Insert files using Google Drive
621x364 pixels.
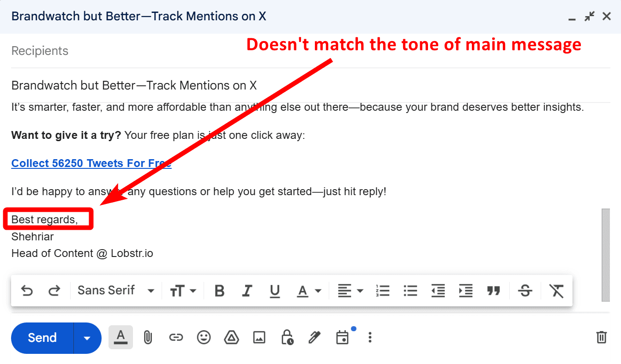pyautogui.click(x=231, y=338)
